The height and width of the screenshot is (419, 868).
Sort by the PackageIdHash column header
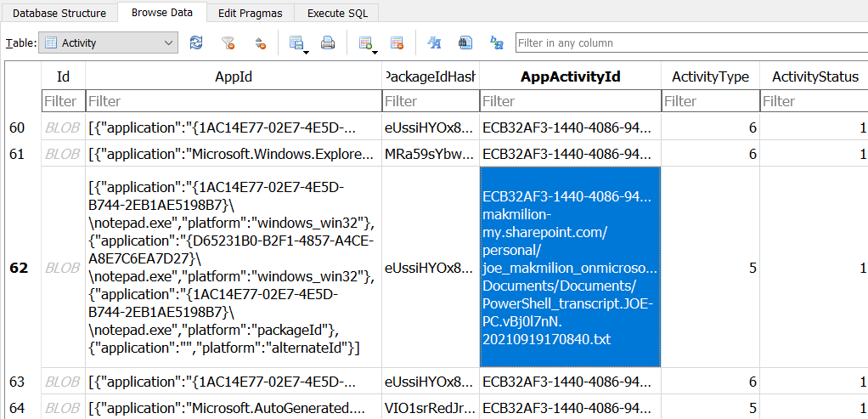point(431,77)
